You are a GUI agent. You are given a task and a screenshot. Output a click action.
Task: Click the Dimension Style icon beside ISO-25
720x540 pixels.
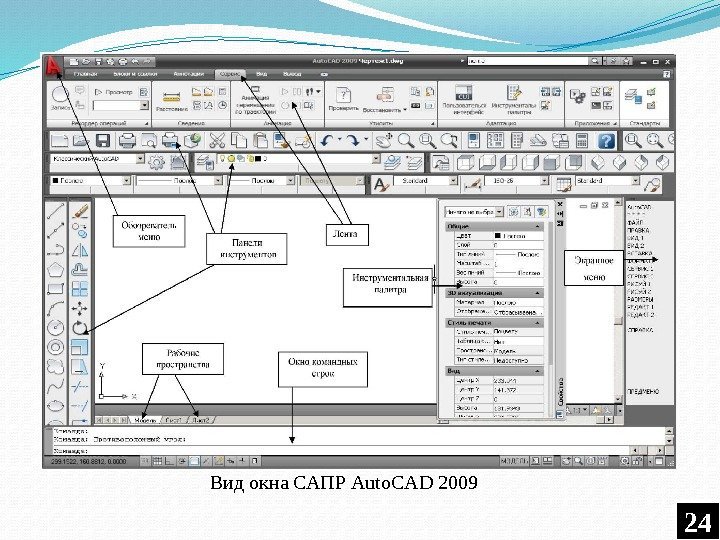472,184
